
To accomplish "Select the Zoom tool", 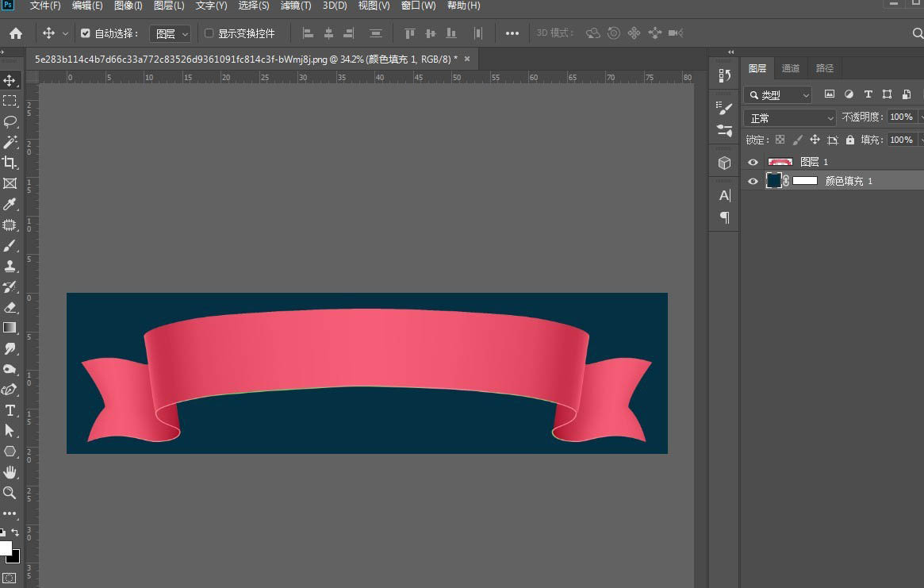I will click(x=10, y=493).
